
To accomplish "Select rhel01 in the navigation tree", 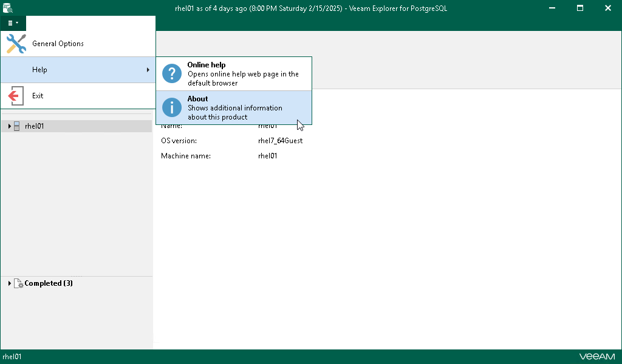I will point(77,126).
